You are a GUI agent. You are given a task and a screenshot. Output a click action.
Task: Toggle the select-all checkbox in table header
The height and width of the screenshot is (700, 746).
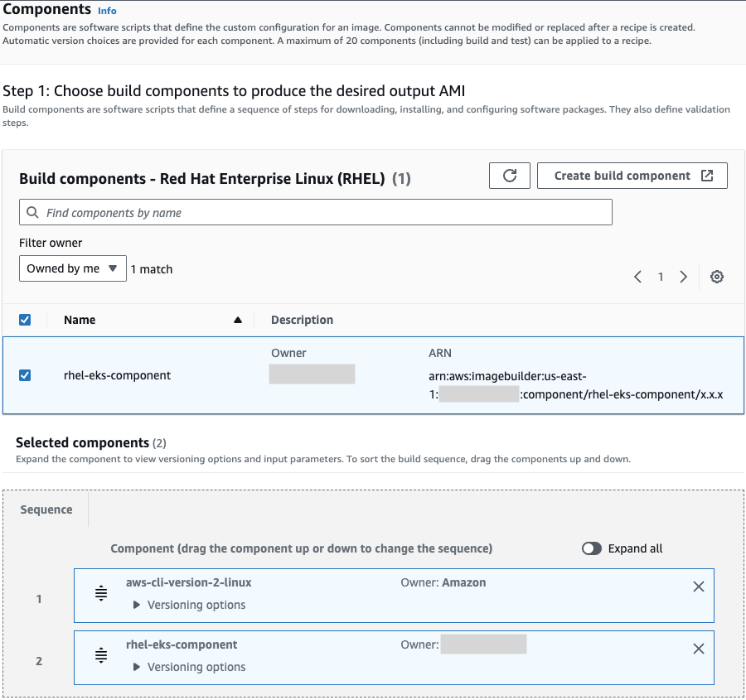pyautogui.click(x=24, y=320)
